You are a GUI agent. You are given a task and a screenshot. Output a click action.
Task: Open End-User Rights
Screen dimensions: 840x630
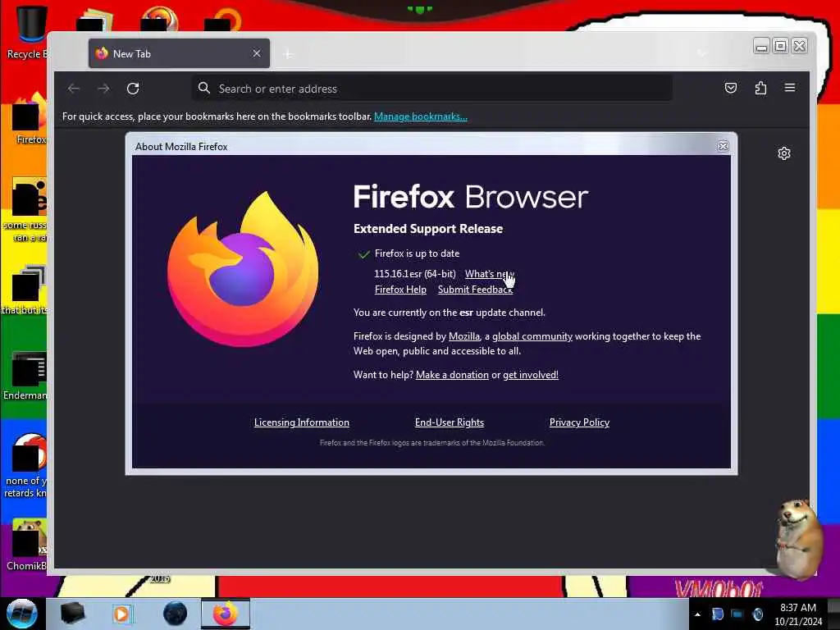450,422
